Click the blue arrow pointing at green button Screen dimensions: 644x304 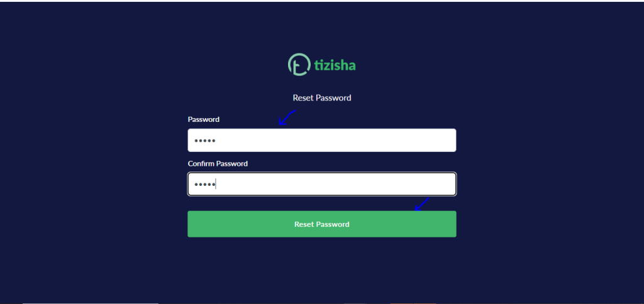[x=422, y=204]
